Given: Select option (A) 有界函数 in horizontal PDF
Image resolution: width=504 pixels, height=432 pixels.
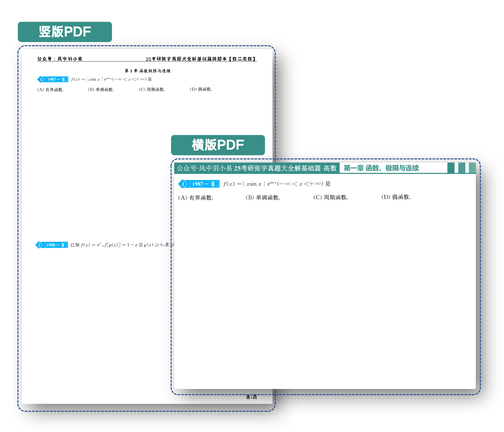Looking at the screenshot, I should (195, 198).
